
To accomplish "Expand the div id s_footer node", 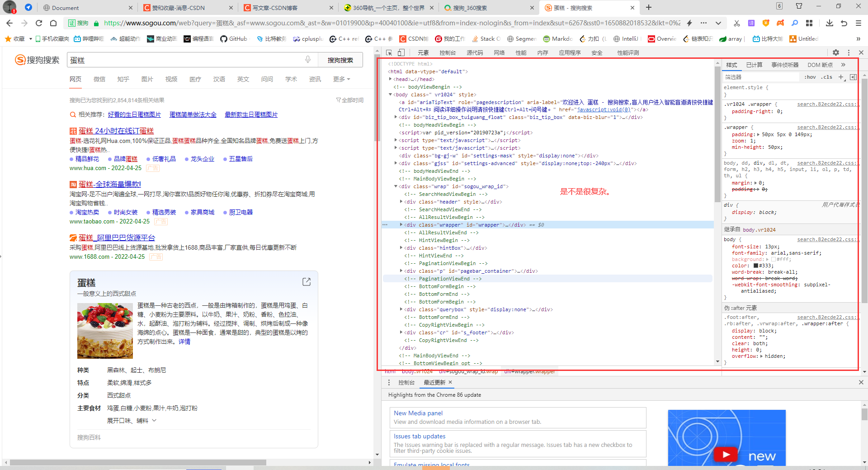I will (401, 332).
